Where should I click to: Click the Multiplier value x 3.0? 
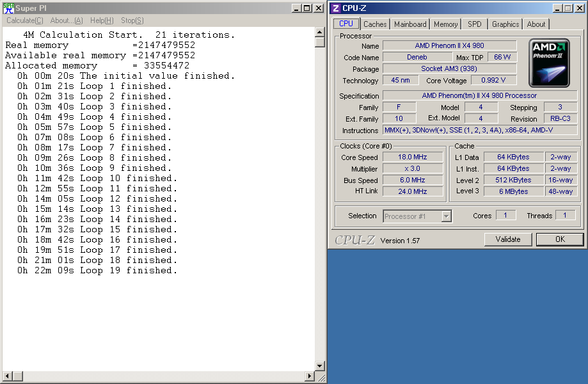(413, 168)
